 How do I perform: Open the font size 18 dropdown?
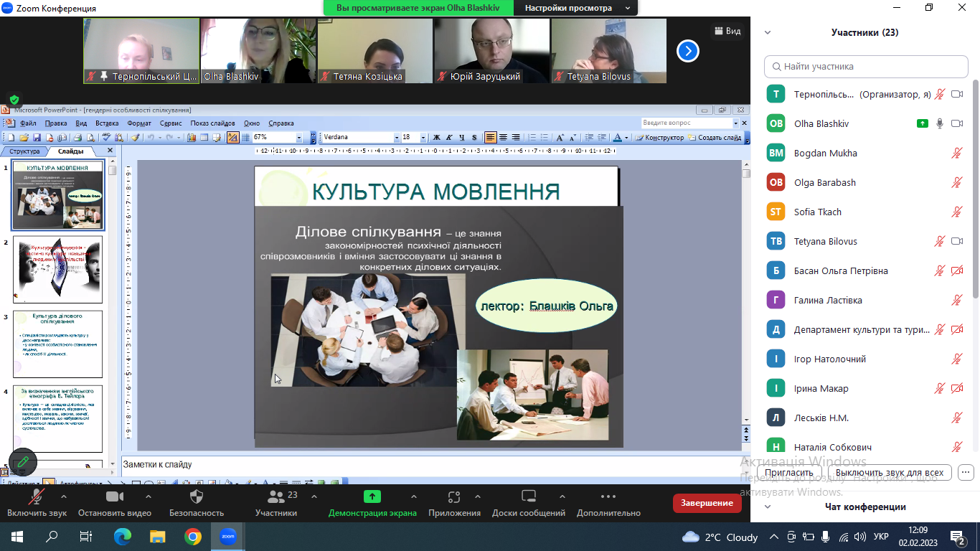(423, 137)
